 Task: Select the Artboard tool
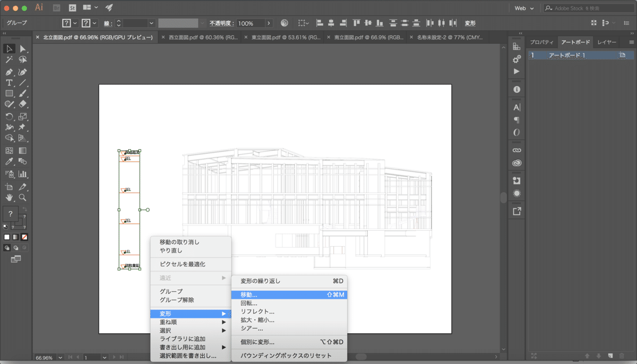[9, 187]
